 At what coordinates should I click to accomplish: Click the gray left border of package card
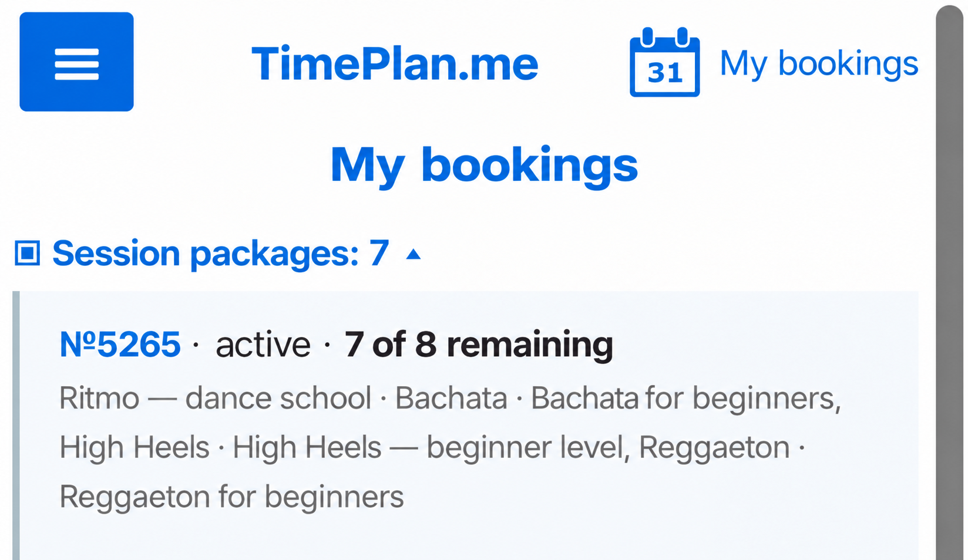coord(16,426)
